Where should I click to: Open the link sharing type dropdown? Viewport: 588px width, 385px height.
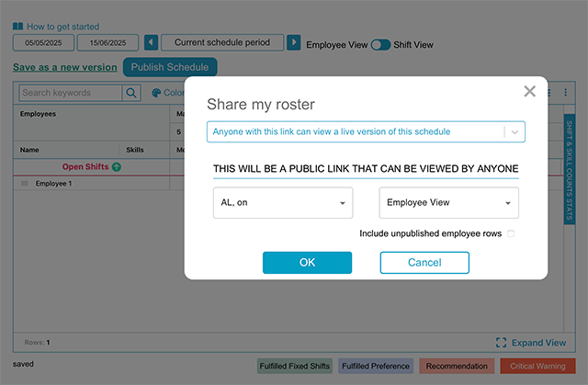coord(366,131)
